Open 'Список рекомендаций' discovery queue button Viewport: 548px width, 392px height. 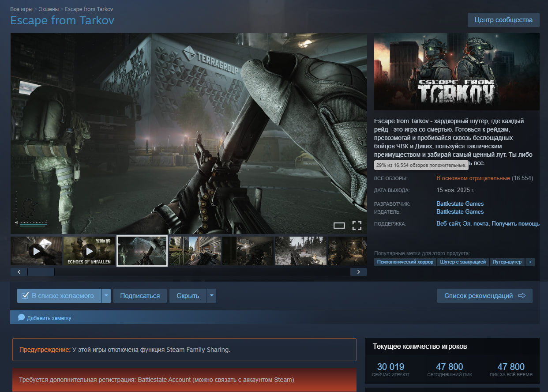pos(485,296)
